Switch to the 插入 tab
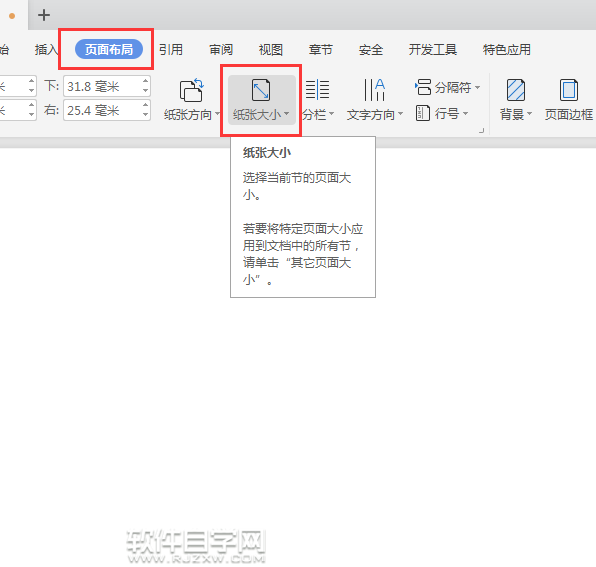The width and height of the screenshot is (596, 567). pyautogui.click(x=46, y=49)
